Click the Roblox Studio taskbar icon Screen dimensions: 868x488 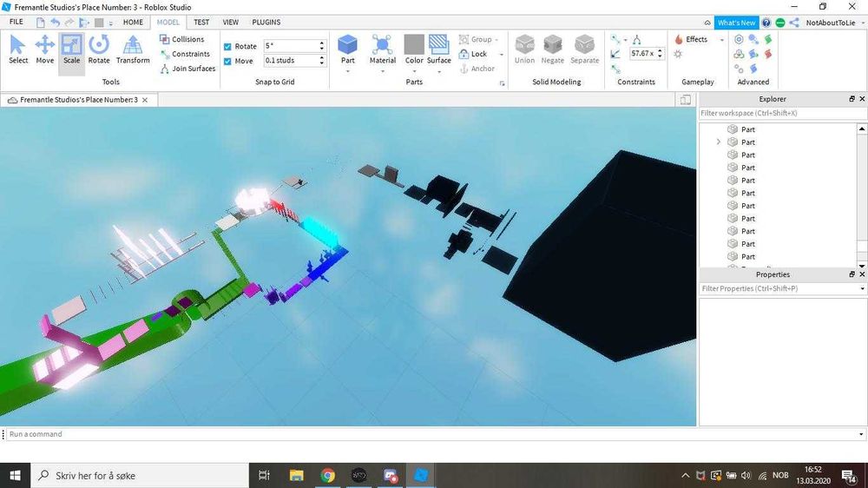tap(421, 475)
